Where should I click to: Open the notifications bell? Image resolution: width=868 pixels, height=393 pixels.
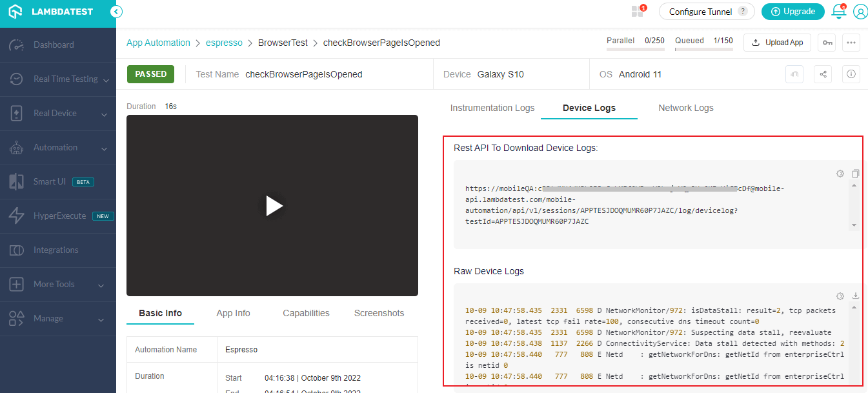pos(838,12)
